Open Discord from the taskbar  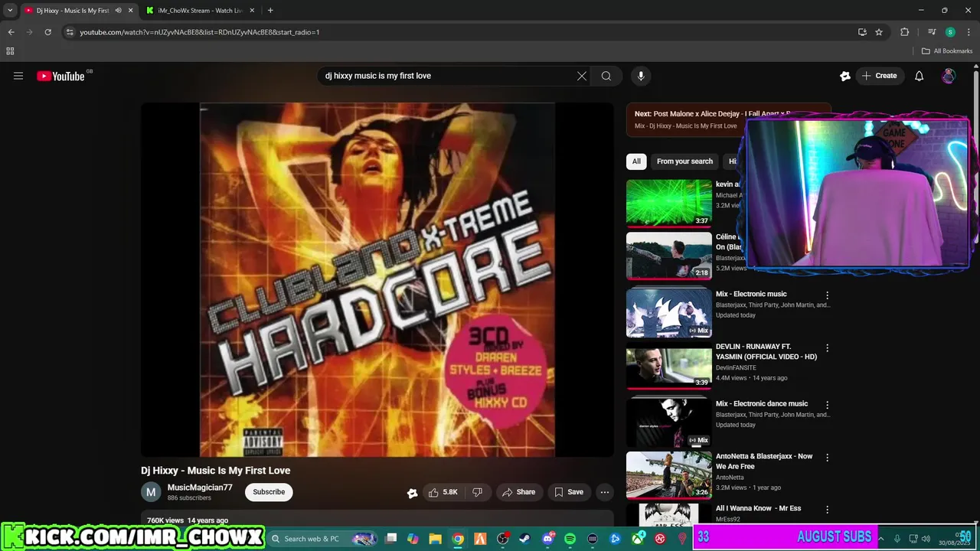[547, 539]
